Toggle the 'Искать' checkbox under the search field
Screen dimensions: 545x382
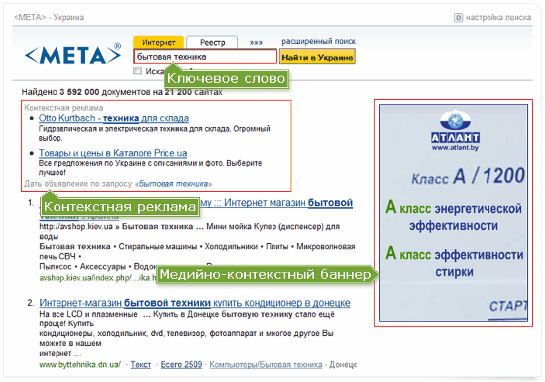click(138, 71)
